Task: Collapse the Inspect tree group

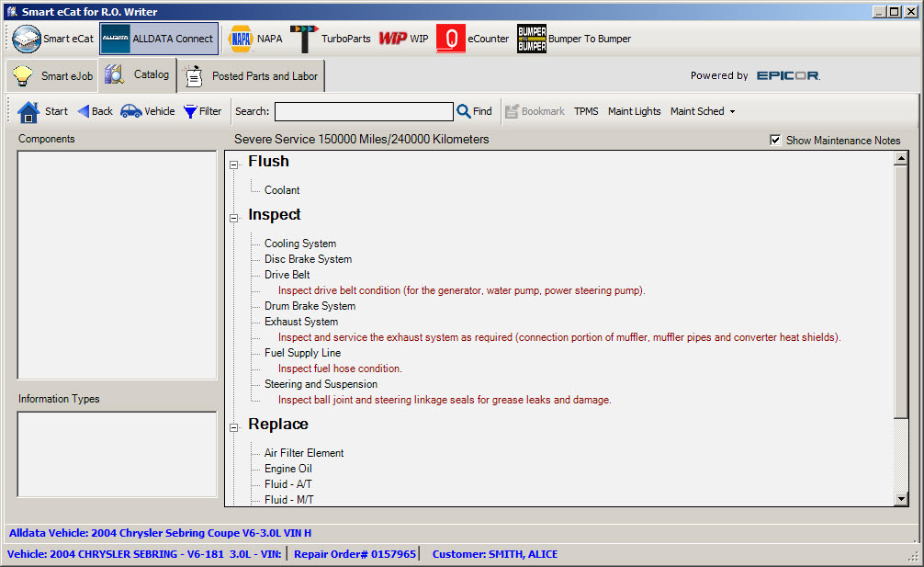Action: tap(234, 219)
